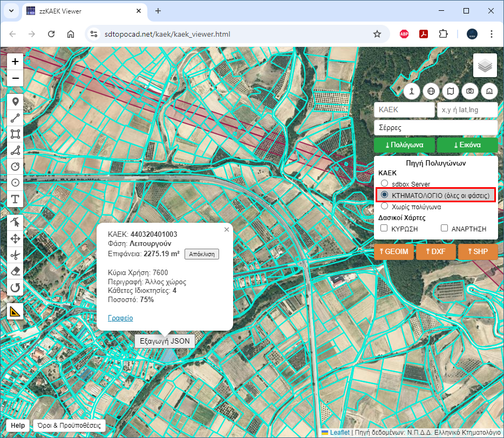The image size is (504, 438).
Task: Expand the map layers control
Action: pos(485,66)
